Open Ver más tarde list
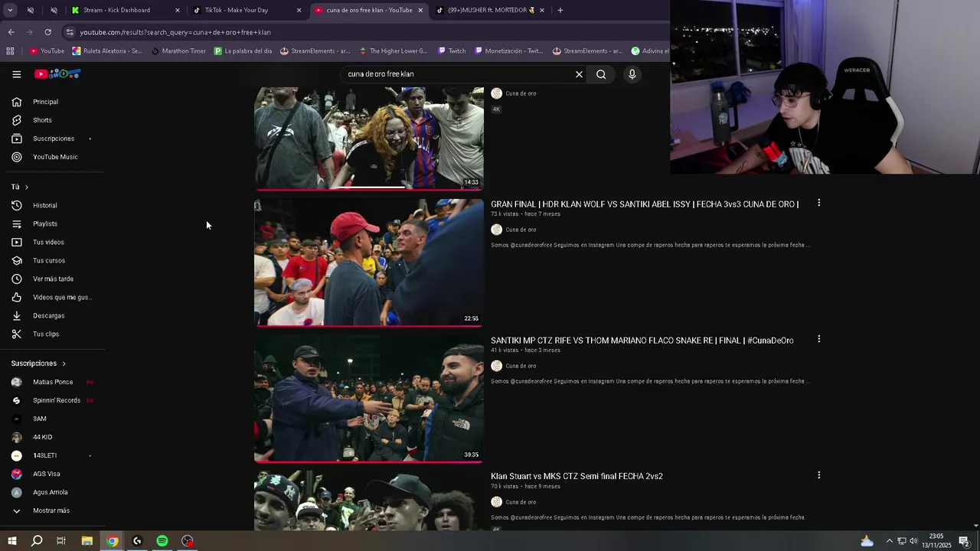 [x=53, y=279]
